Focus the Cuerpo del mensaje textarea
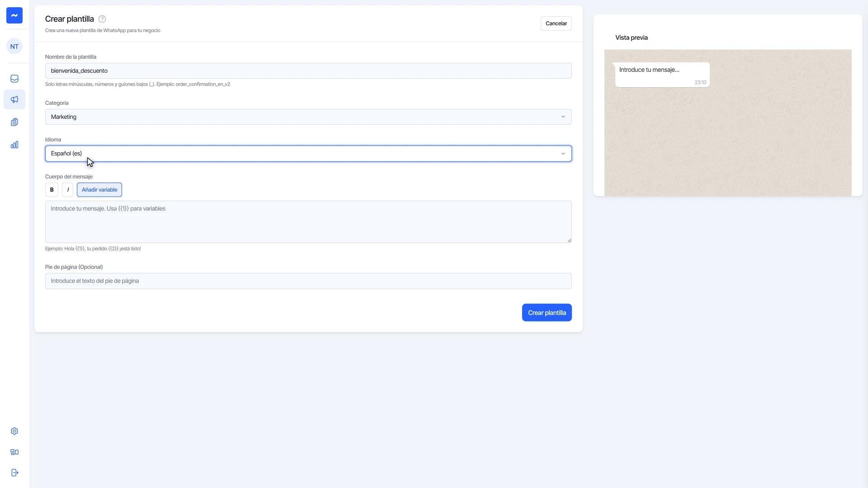The width and height of the screenshot is (868, 488). 308,222
